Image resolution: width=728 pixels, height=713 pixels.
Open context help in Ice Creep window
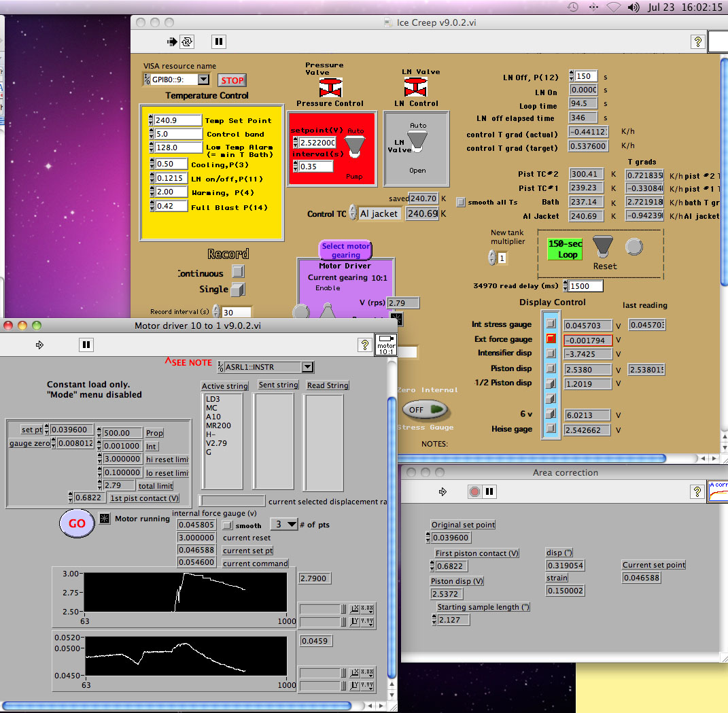pyautogui.click(x=697, y=41)
